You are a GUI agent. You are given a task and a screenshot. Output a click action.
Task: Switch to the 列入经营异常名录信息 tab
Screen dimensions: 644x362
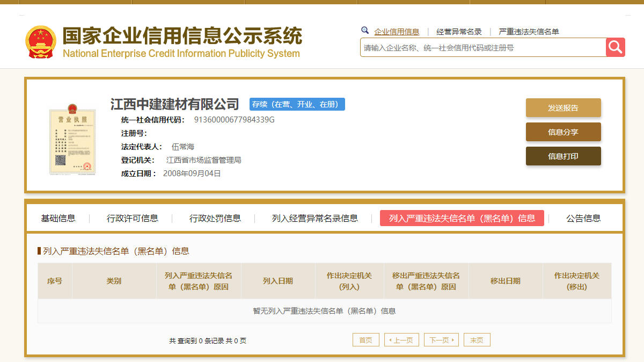coord(315,218)
